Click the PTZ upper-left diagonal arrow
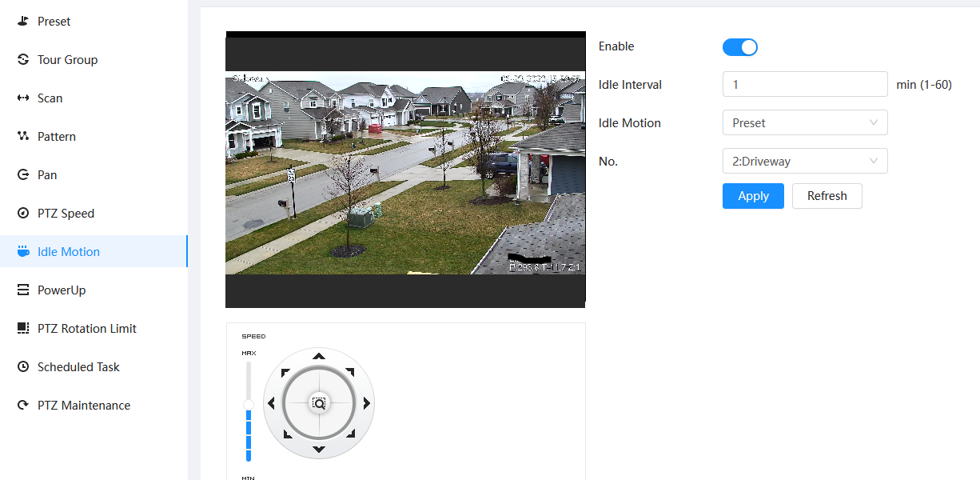980x480 pixels. [x=286, y=373]
